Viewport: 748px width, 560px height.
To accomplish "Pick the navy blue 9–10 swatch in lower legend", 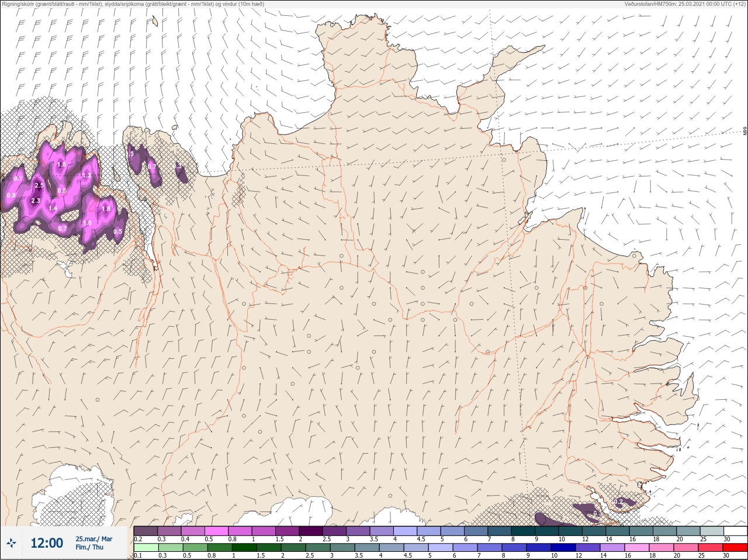I will coord(538,548).
